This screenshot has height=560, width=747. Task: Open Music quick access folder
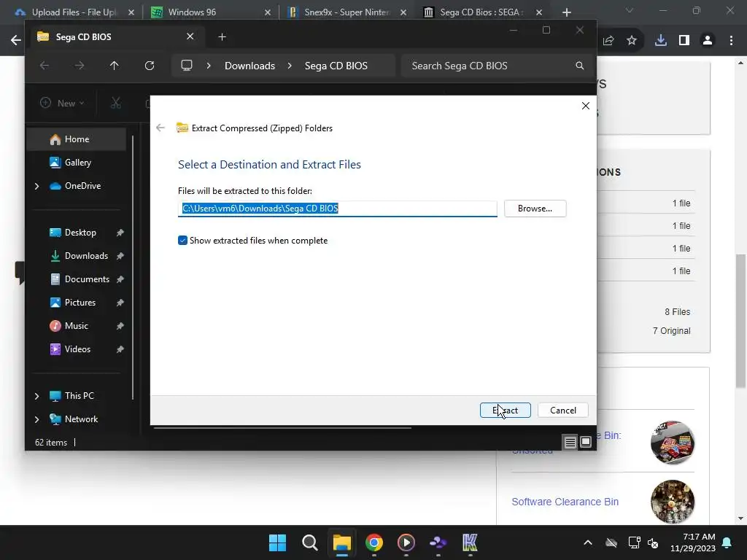coord(76,326)
